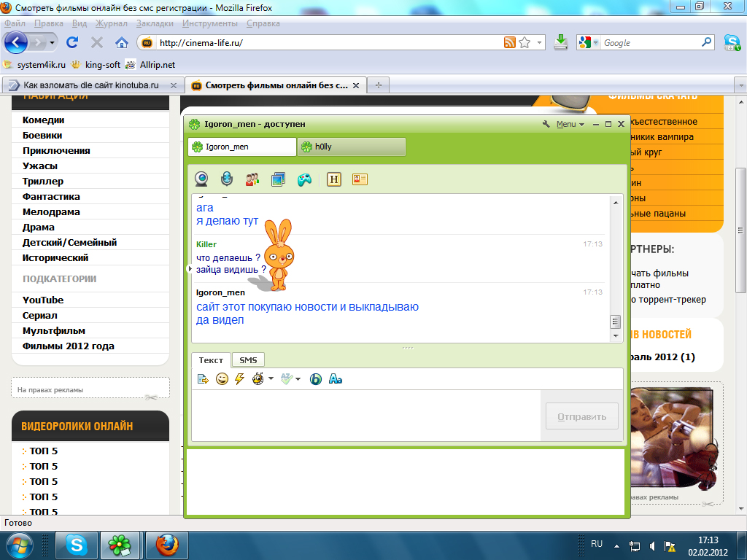Open ICQ from the Windows taskbar
Screen dimensions: 747x560
pos(119,545)
